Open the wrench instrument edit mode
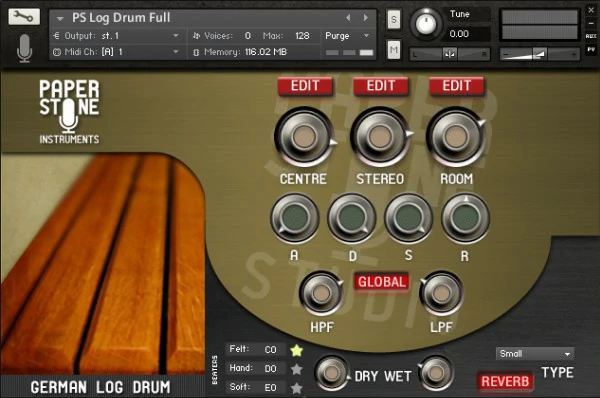 24,16
